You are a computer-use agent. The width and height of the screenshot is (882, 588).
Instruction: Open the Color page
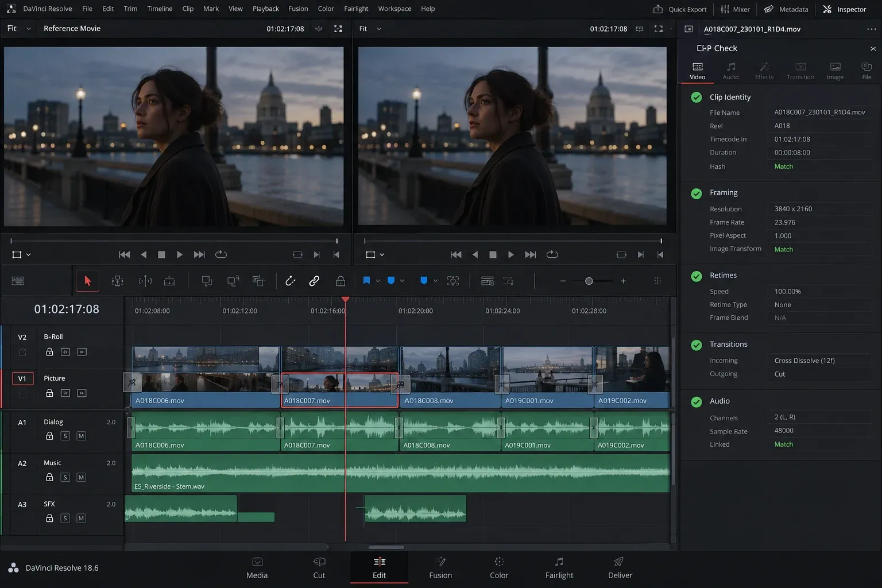pos(499,567)
